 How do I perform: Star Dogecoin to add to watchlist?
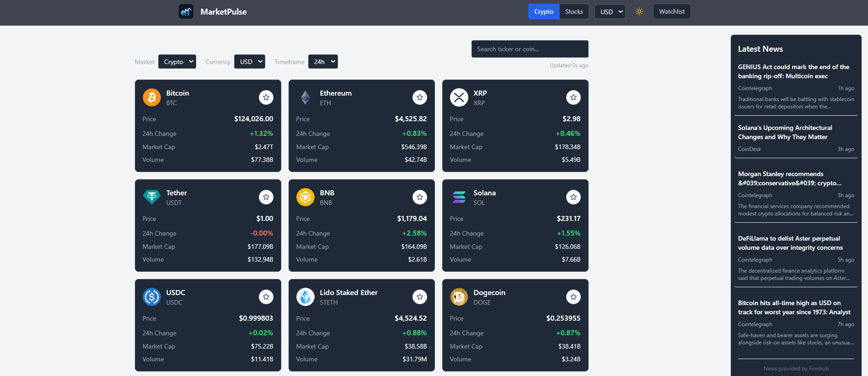point(573,296)
